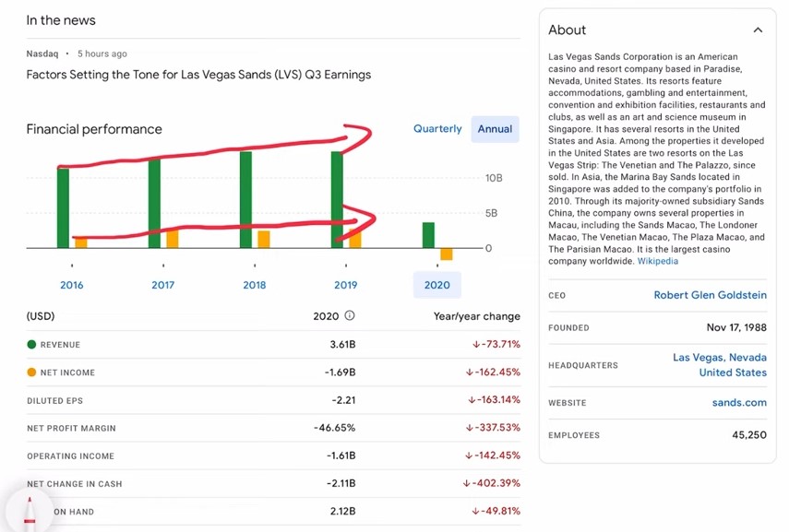
Task: Click the orange 2018 net income bar
Action: (264, 240)
